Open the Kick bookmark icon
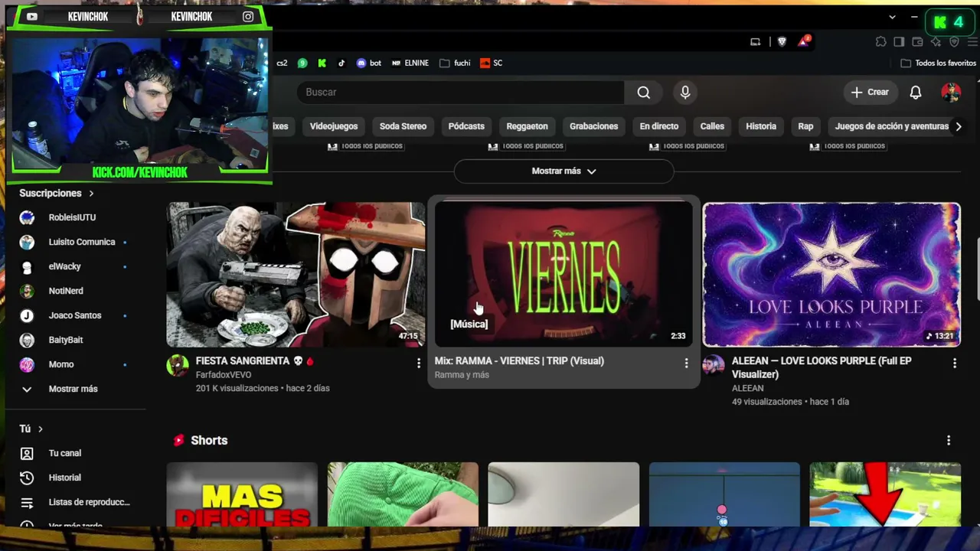Viewport: 980px width, 551px height. pyautogui.click(x=322, y=64)
